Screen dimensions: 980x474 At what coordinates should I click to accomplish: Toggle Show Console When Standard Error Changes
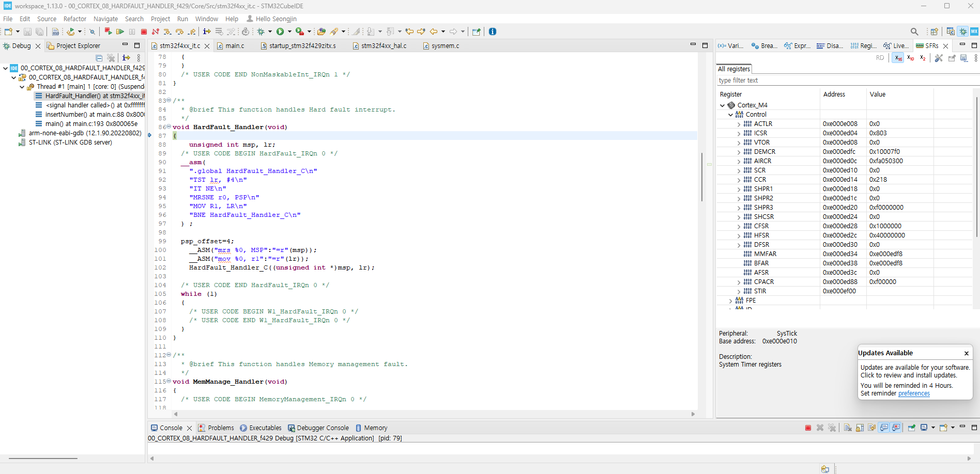pyautogui.click(x=896, y=428)
